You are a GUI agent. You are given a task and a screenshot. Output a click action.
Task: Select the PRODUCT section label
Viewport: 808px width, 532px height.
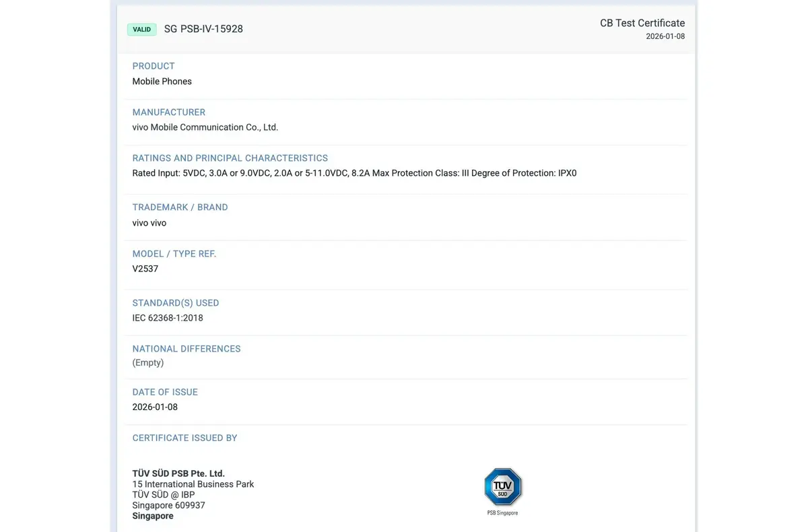tap(153, 65)
